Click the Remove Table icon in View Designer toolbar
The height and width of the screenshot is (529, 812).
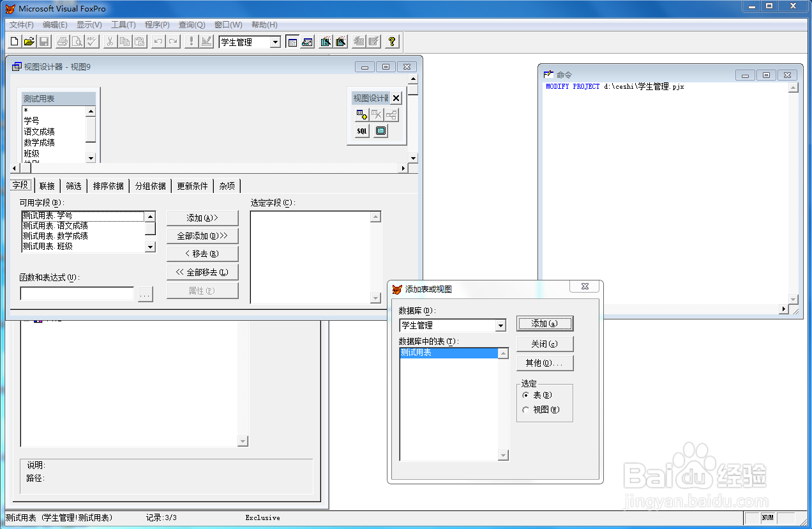point(377,115)
